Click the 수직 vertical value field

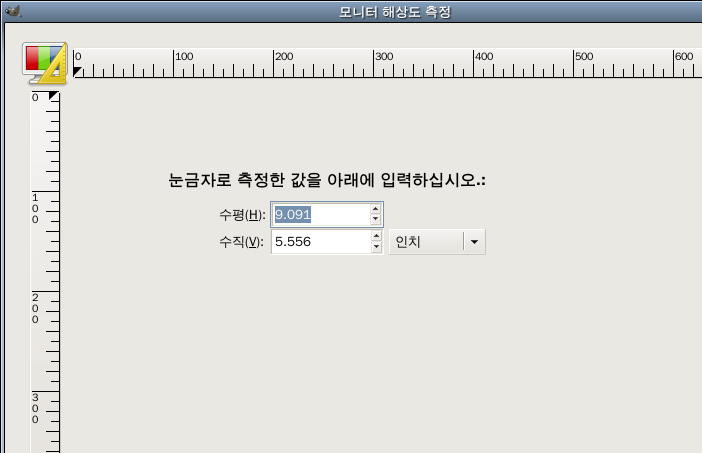(x=320, y=242)
